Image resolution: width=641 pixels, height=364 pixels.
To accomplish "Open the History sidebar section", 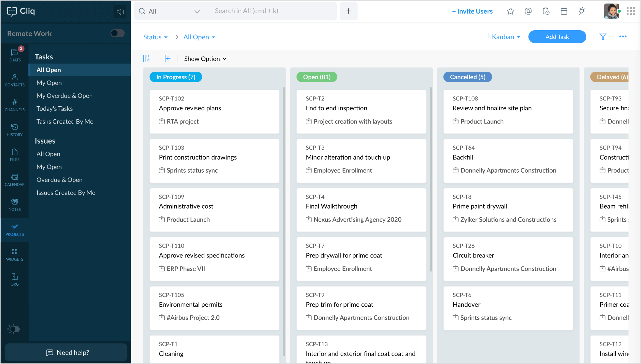I will (x=15, y=130).
